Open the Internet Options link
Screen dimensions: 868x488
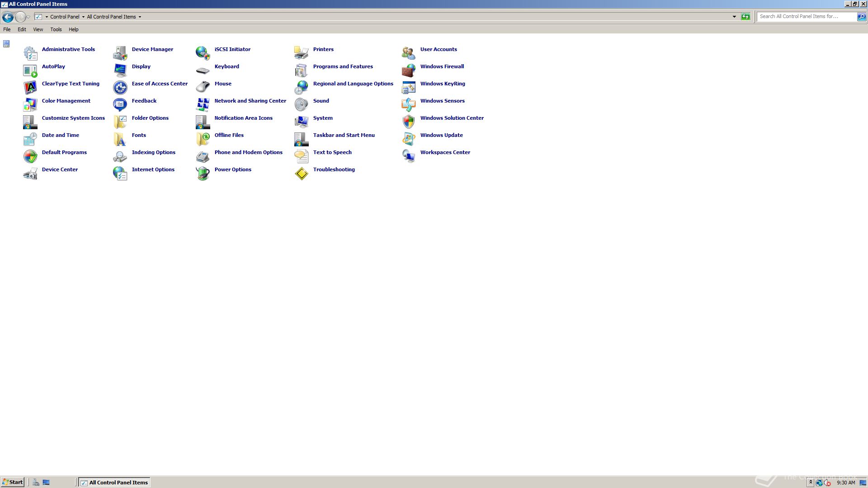[x=153, y=169]
